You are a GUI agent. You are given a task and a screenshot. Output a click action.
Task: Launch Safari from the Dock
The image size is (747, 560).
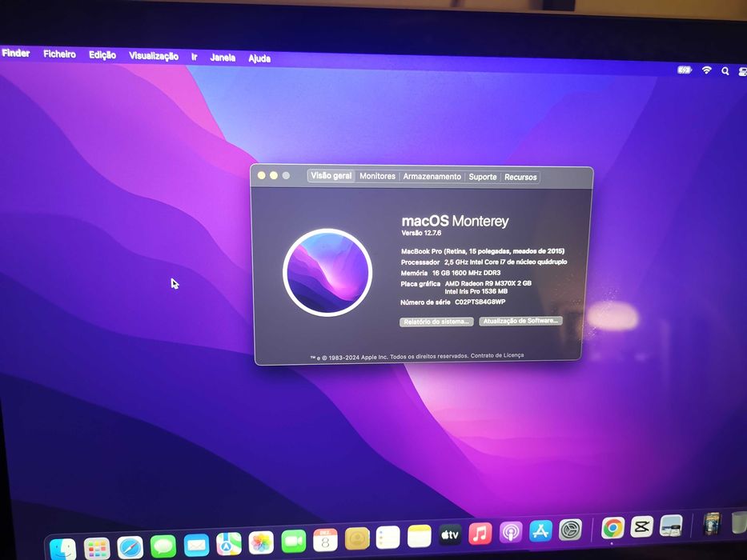click(130, 548)
